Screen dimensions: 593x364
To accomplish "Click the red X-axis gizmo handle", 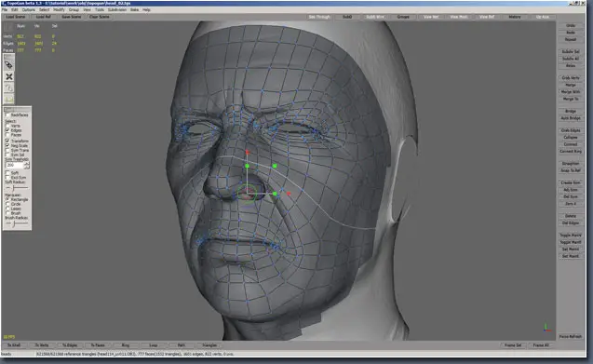I will coord(289,194).
